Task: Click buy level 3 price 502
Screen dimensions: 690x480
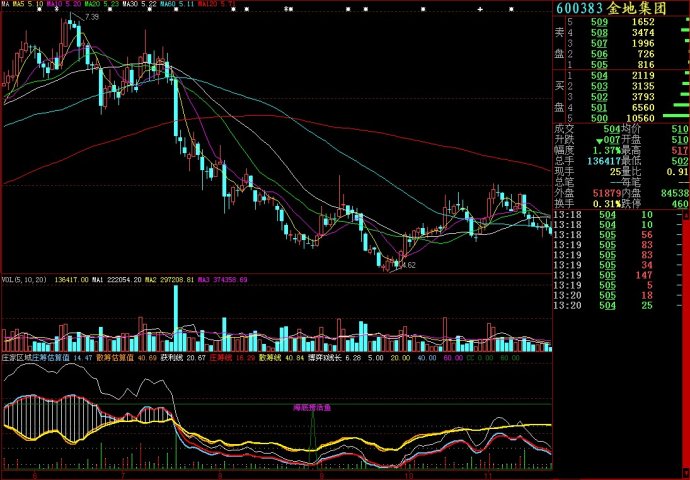Action: (x=599, y=97)
